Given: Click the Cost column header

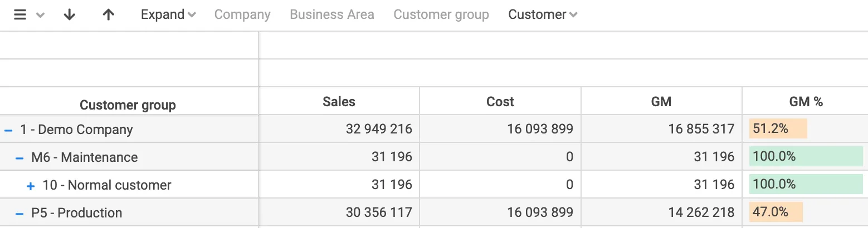Looking at the screenshot, I should click(x=500, y=102).
